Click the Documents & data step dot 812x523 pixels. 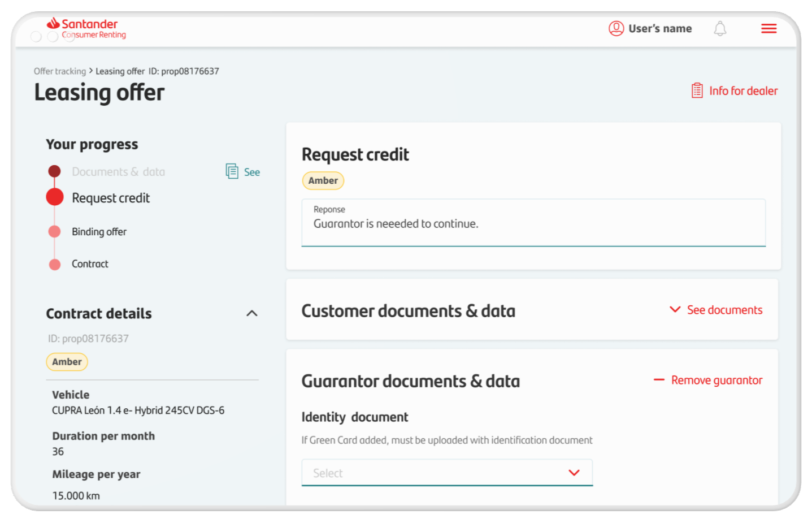tap(54, 171)
